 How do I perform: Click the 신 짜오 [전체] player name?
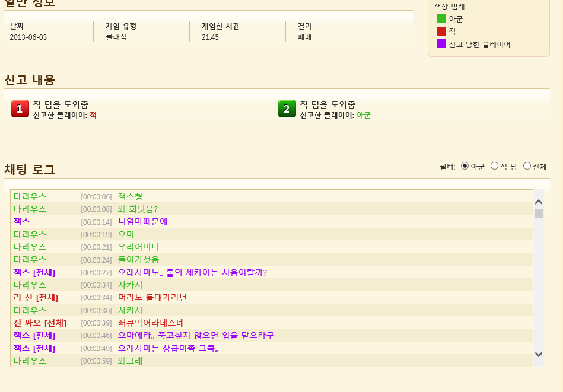(40, 323)
